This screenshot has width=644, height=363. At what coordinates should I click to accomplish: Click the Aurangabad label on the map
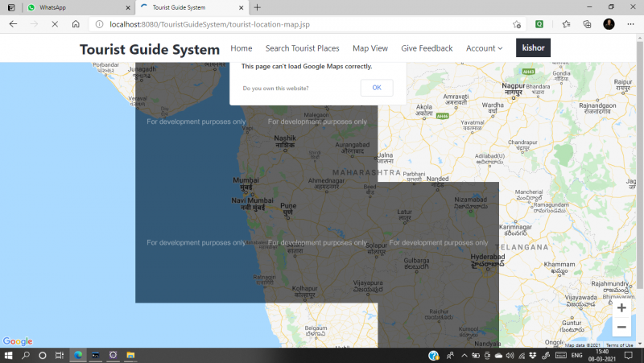[352, 148]
